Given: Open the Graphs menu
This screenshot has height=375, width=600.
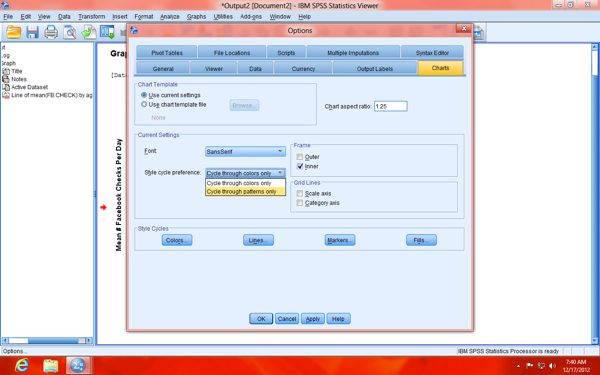Looking at the screenshot, I should coord(196,16).
